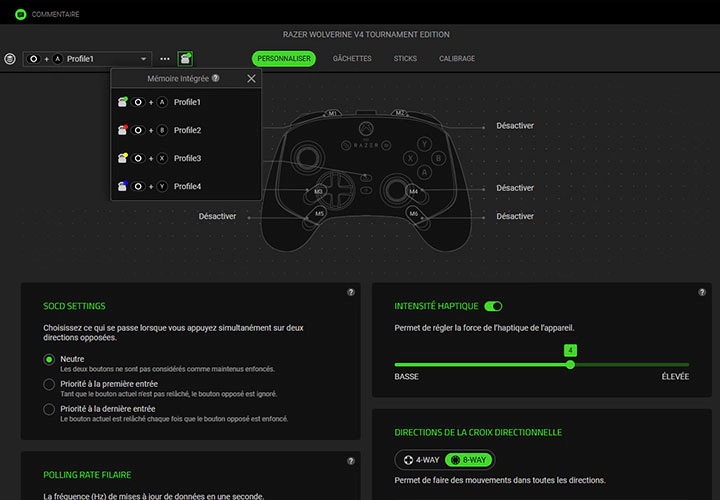Select Priorité à la dernière entrée
The height and width of the screenshot is (500, 720).
point(49,409)
